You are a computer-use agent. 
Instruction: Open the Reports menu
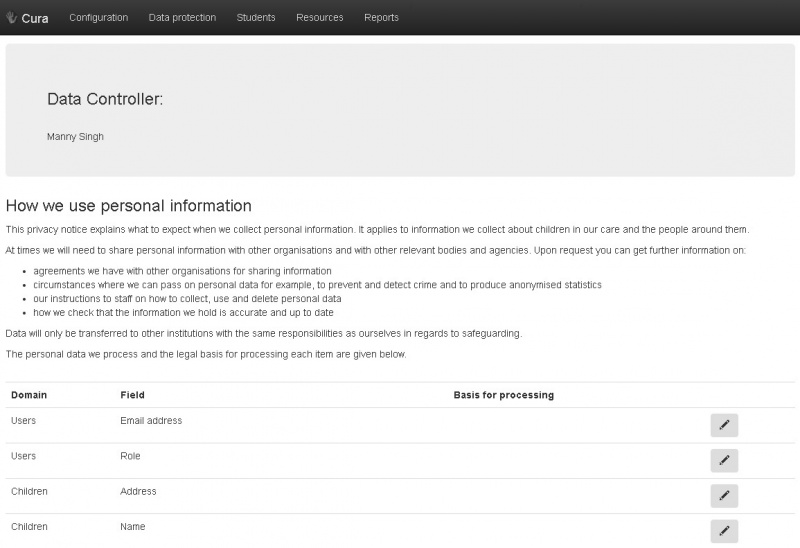coord(381,17)
